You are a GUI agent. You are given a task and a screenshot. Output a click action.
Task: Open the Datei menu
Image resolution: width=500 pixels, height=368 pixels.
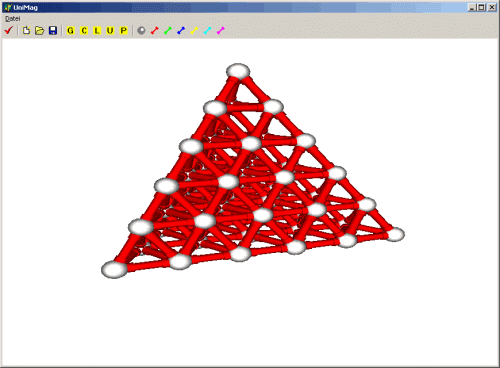13,19
